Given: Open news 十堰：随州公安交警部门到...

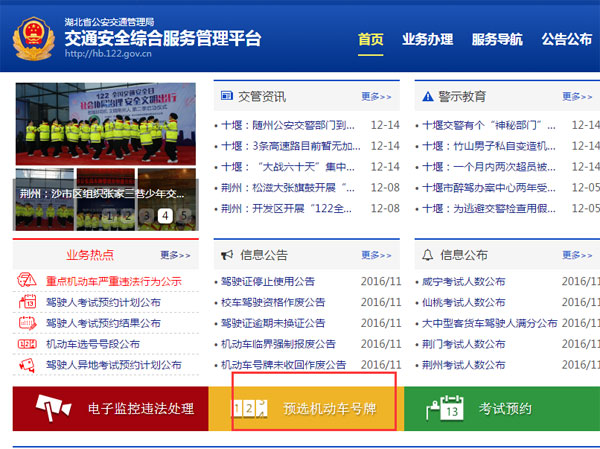Looking at the screenshot, I should 288,125.
